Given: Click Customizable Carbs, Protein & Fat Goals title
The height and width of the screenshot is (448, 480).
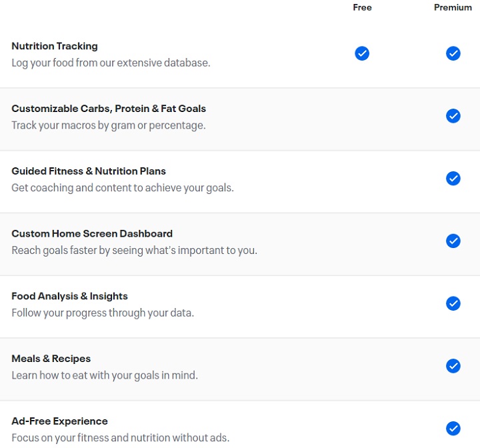Looking at the screenshot, I should tap(109, 109).
